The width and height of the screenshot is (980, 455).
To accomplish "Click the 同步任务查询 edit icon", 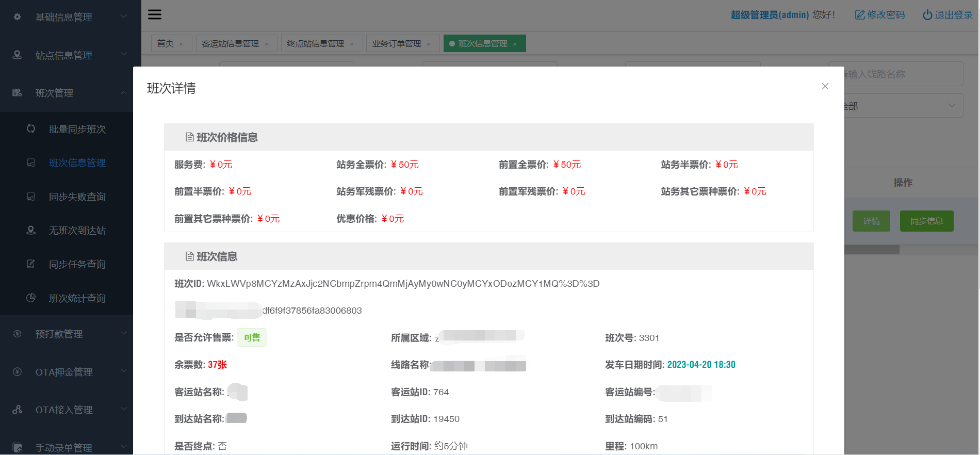I will (x=31, y=264).
